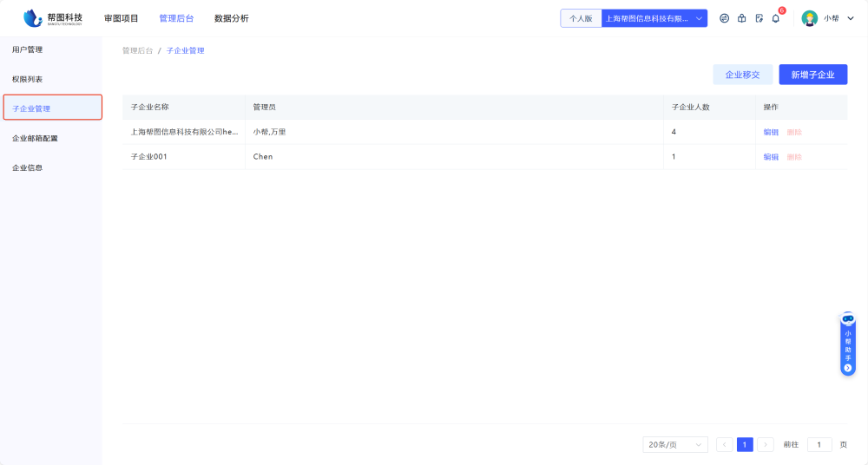Go to next page arrow in pagination
This screenshot has width=868, height=465.
(x=766, y=445)
